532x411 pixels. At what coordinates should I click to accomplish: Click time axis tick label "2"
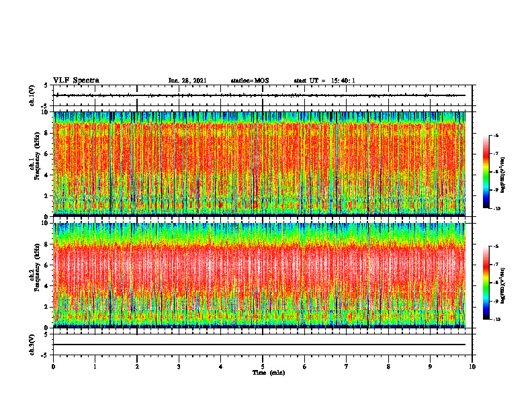[x=137, y=367]
